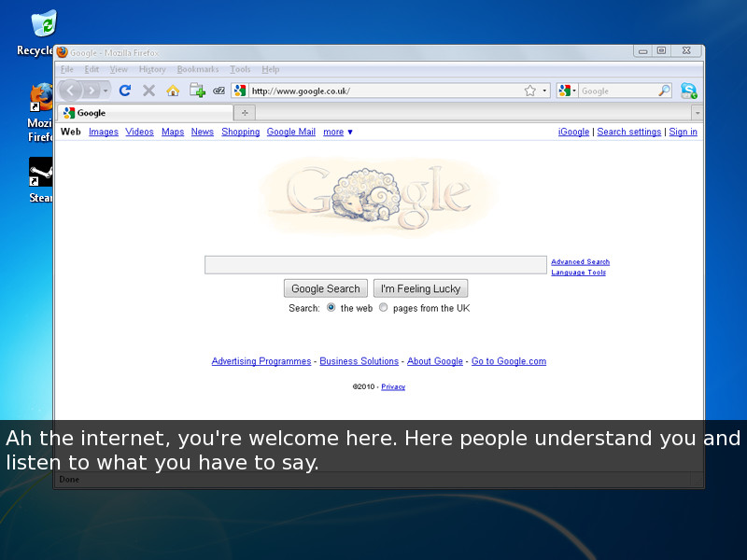Screen dimensions: 747x560
Task: Open the File menu
Action: pyautogui.click(x=67, y=69)
